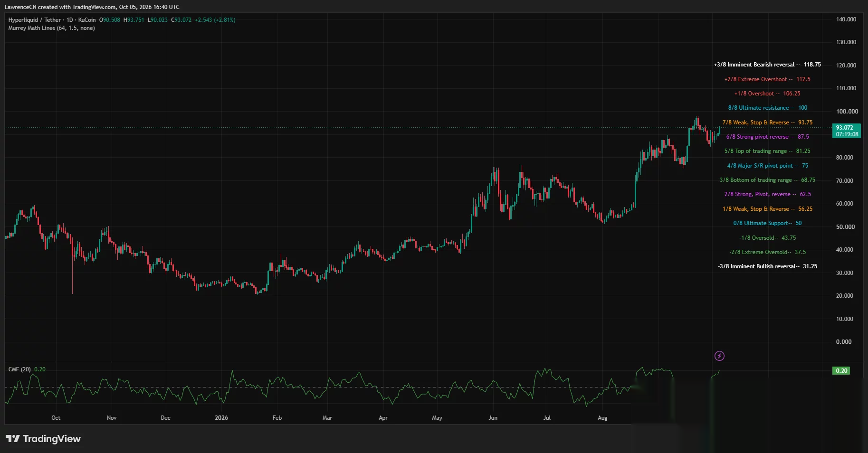Click the green 93.072 current price label
Screen dimensions: 868x453
(846, 131)
